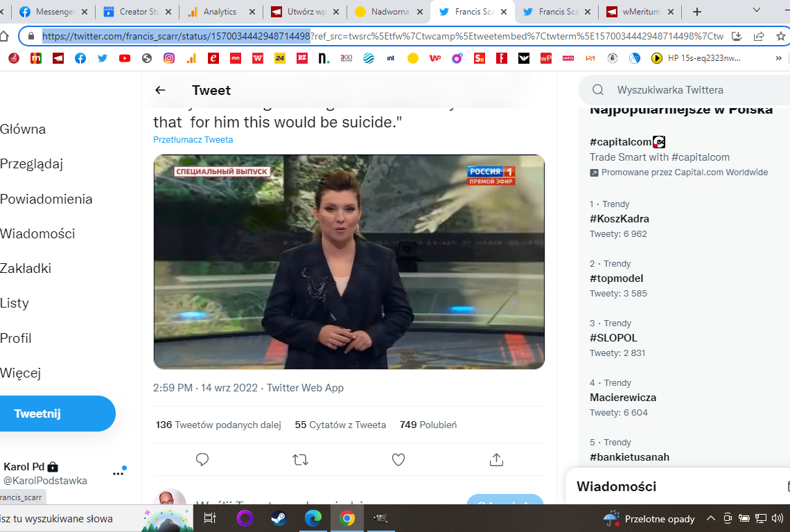Open Powiadomienia in the sidebar menu
This screenshot has height=532, width=790.
point(46,199)
